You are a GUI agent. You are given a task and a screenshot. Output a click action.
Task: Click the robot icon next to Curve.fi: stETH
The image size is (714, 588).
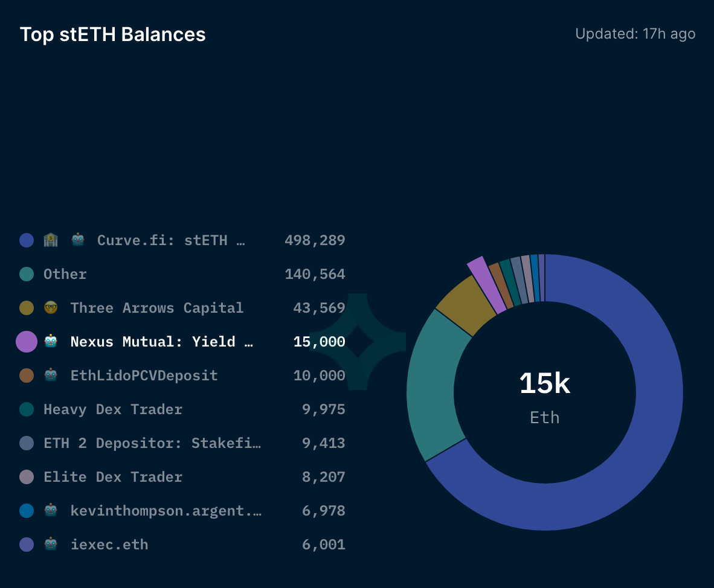point(78,240)
